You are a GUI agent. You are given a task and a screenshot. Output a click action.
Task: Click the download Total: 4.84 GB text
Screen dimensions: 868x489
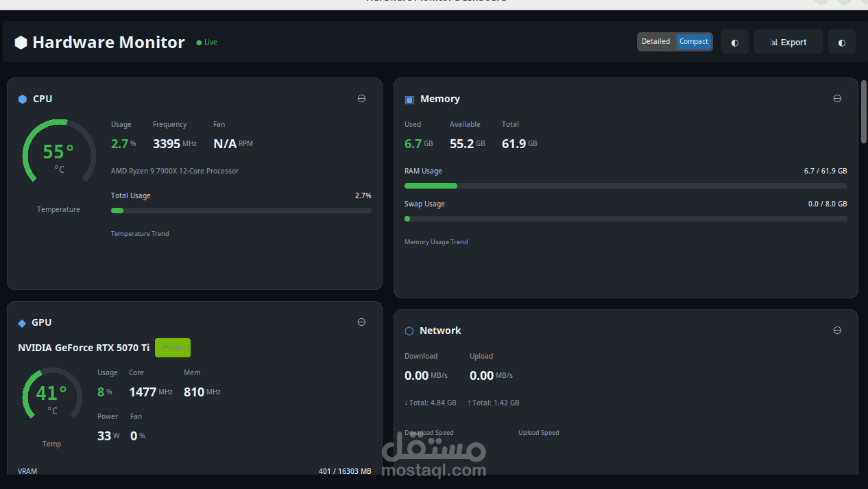[x=431, y=403]
